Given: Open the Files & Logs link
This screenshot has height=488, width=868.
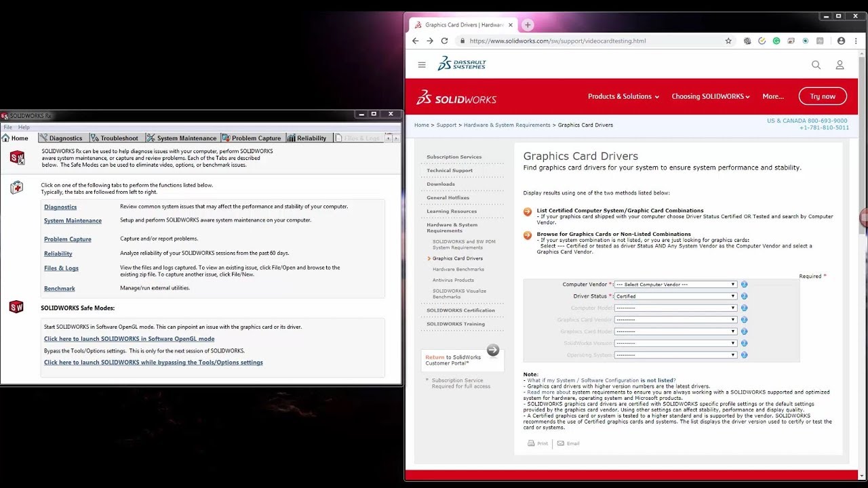Looking at the screenshot, I should tap(61, 268).
